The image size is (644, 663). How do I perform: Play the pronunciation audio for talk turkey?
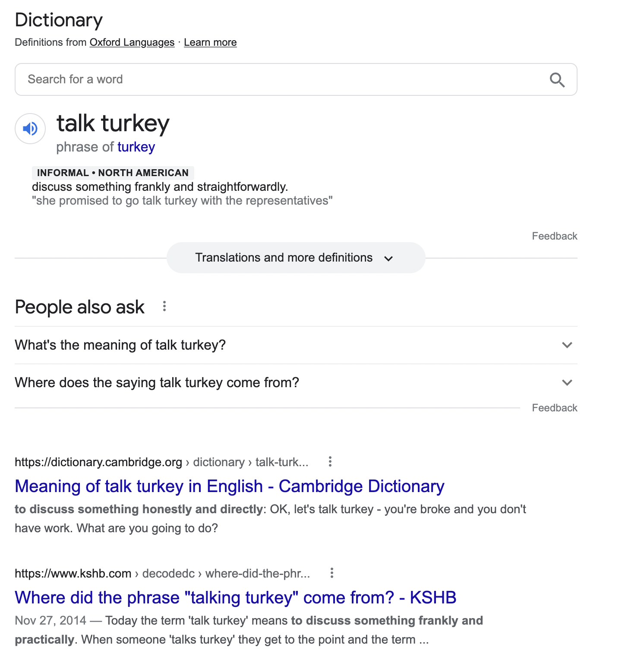(30, 129)
